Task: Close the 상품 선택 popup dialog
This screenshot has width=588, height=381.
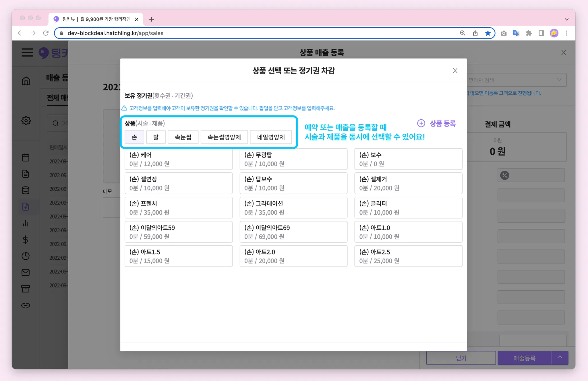Action: [455, 71]
